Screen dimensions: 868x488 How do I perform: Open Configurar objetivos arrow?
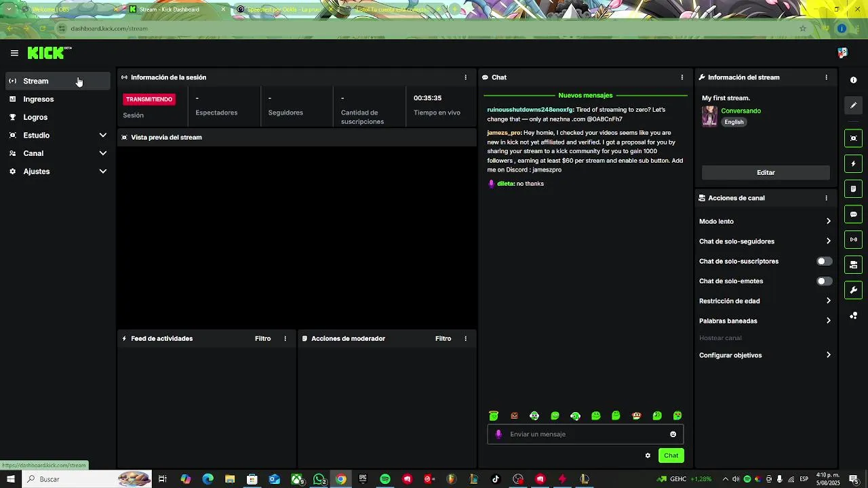tap(828, 355)
